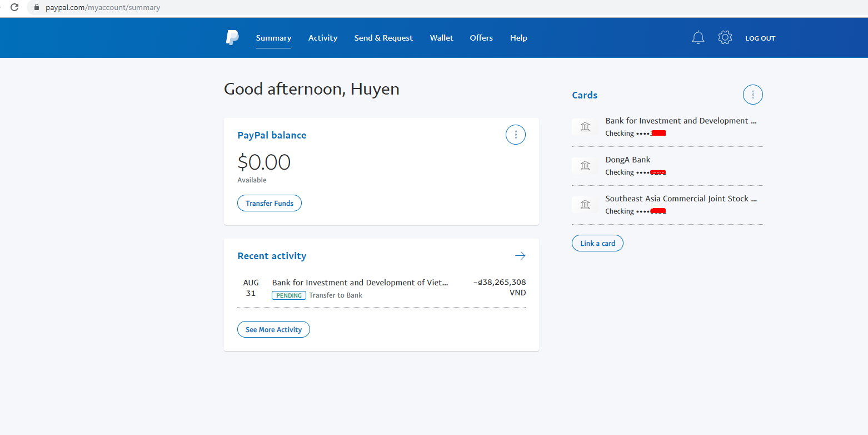Click the address bar padlock icon

pyautogui.click(x=37, y=8)
